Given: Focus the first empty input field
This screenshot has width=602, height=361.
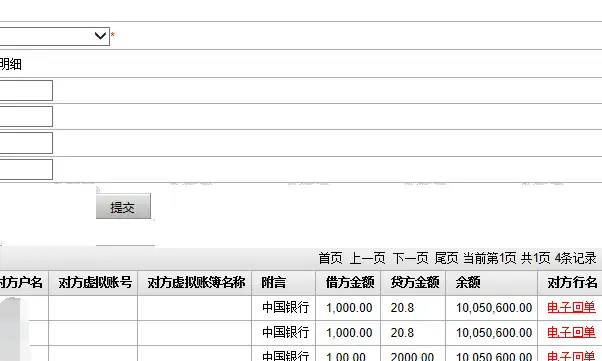Looking at the screenshot, I should click(26, 91).
